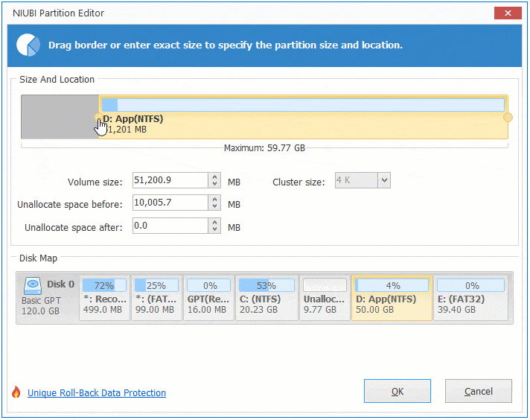Click the Unallocate space before field

pyautogui.click(x=170, y=203)
